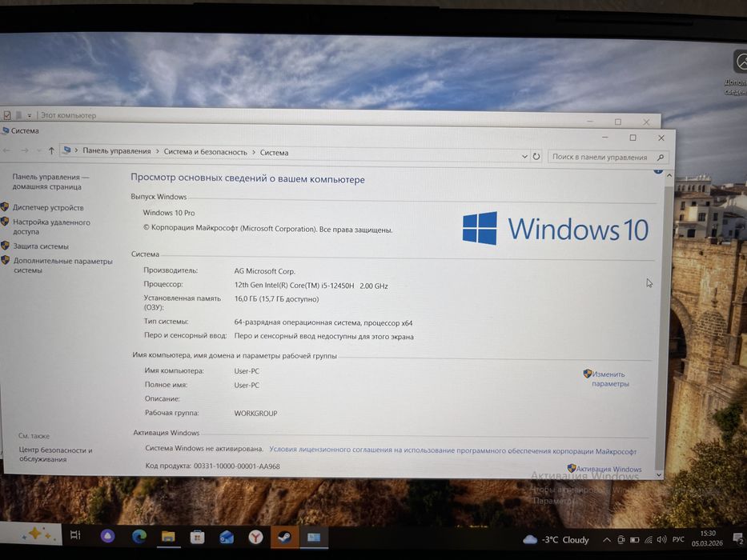Viewport: 747px width, 560px height.
Task: Expand chevron after Панель управления breadcrumb
Action: pyautogui.click(x=157, y=151)
